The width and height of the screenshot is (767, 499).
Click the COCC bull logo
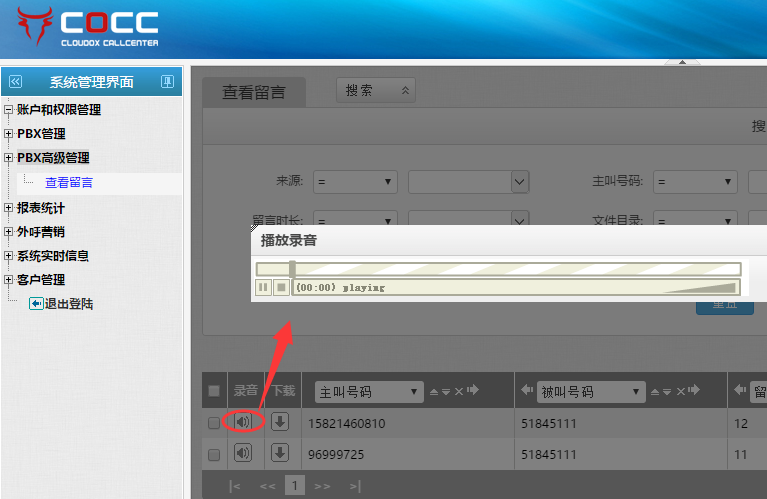[30, 28]
